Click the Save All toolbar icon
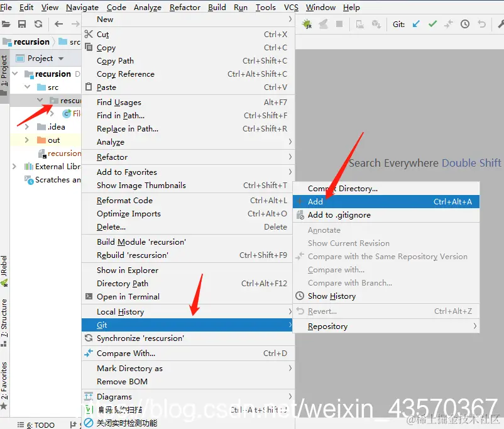The height and width of the screenshot is (429, 504). tap(22, 24)
